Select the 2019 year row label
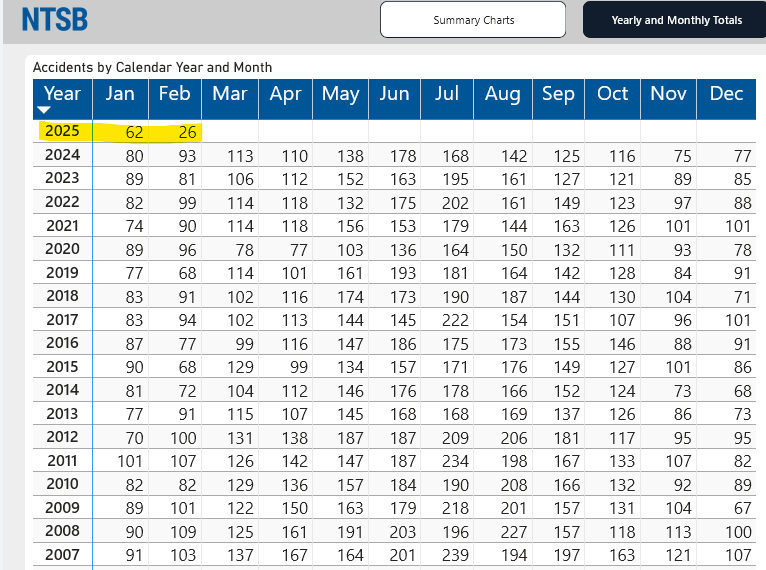 pos(62,273)
